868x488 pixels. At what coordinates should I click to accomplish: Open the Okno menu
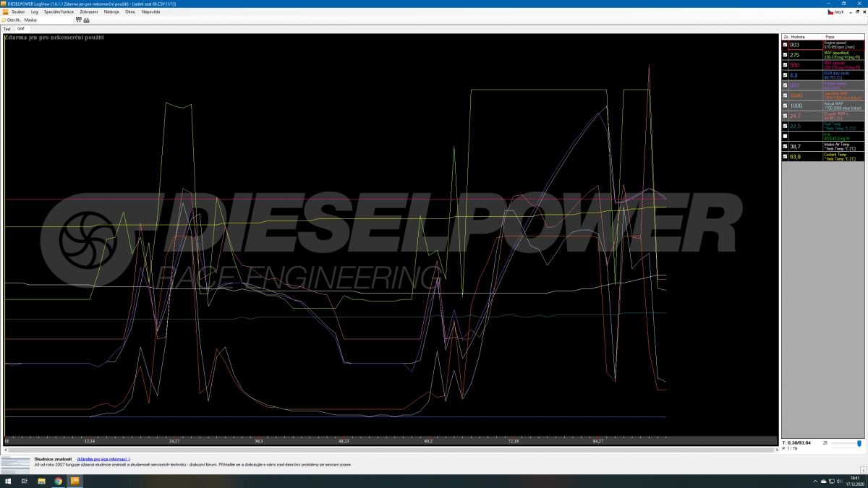pos(130,12)
